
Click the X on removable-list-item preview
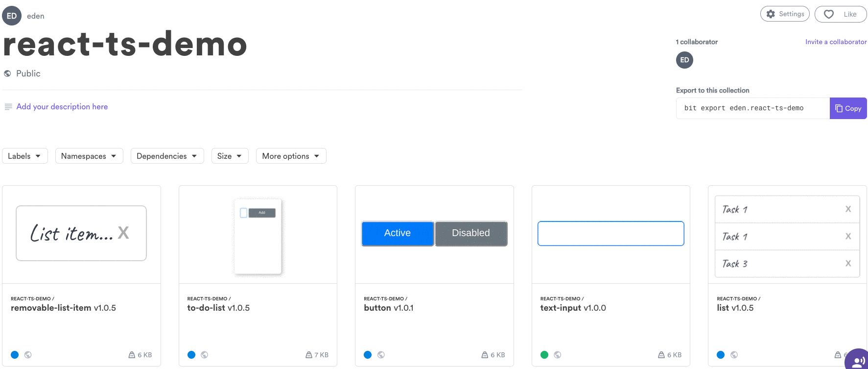tap(123, 232)
